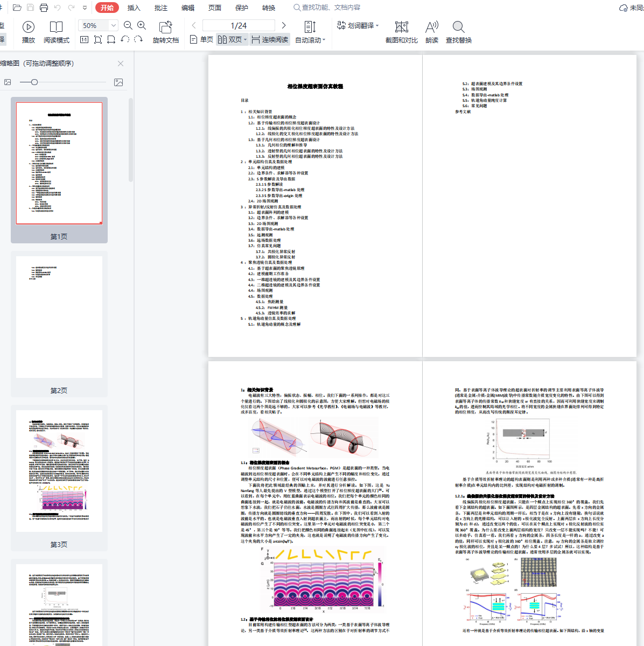Click the open file folder icon

(x=17, y=8)
